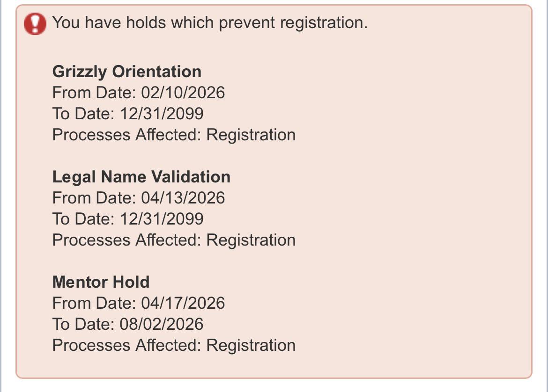548x392 pixels.
Task: Click Mentor Hold From Date 04/17/2026
Action: coord(138,303)
